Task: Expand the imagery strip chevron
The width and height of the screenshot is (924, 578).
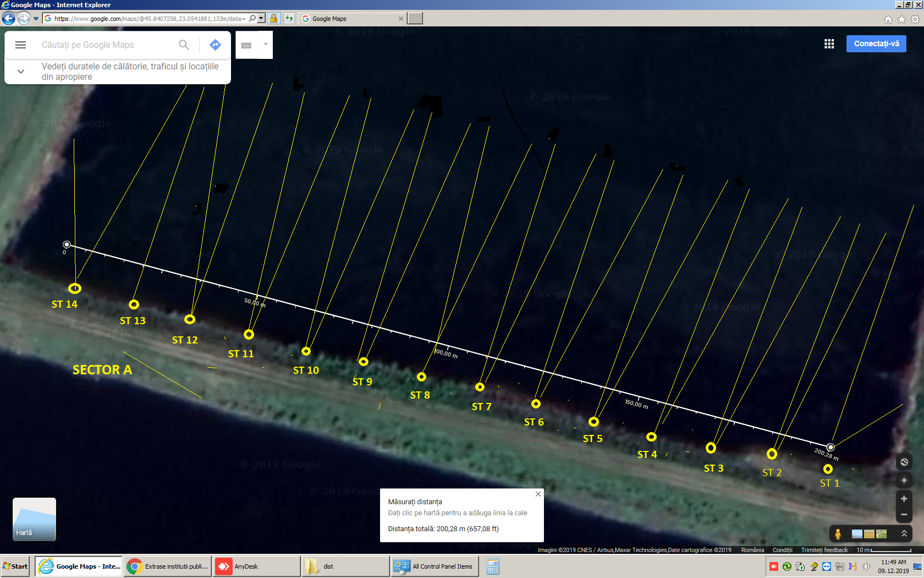Action: pyautogui.click(x=904, y=533)
